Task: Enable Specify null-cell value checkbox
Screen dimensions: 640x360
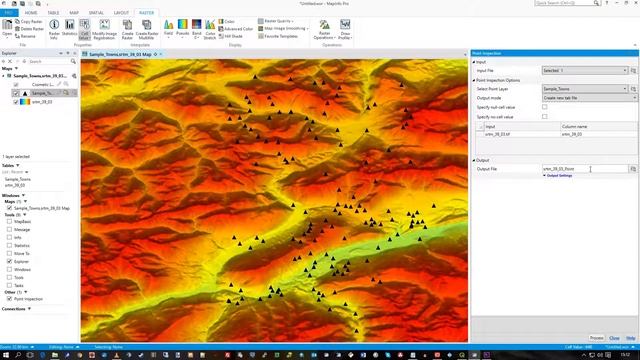Action: (544, 107)
